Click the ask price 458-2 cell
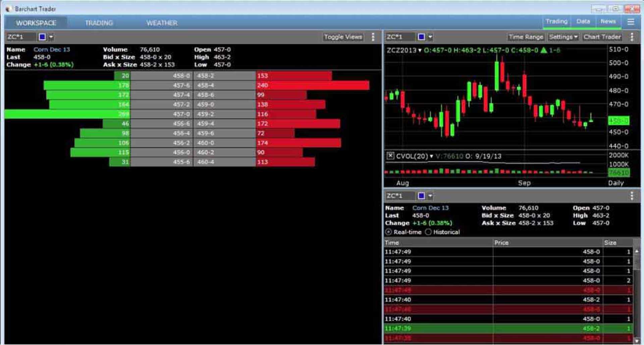 (224, 76)
